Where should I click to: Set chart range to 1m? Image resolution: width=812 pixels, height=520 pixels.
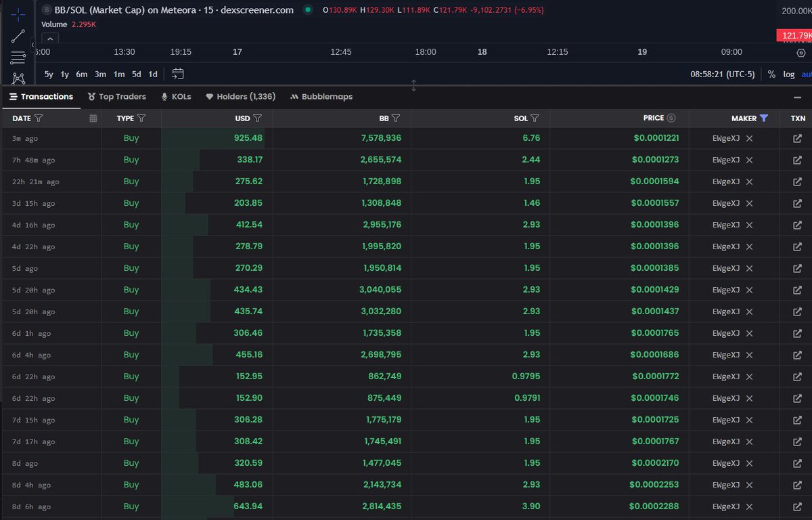point(119,74)
